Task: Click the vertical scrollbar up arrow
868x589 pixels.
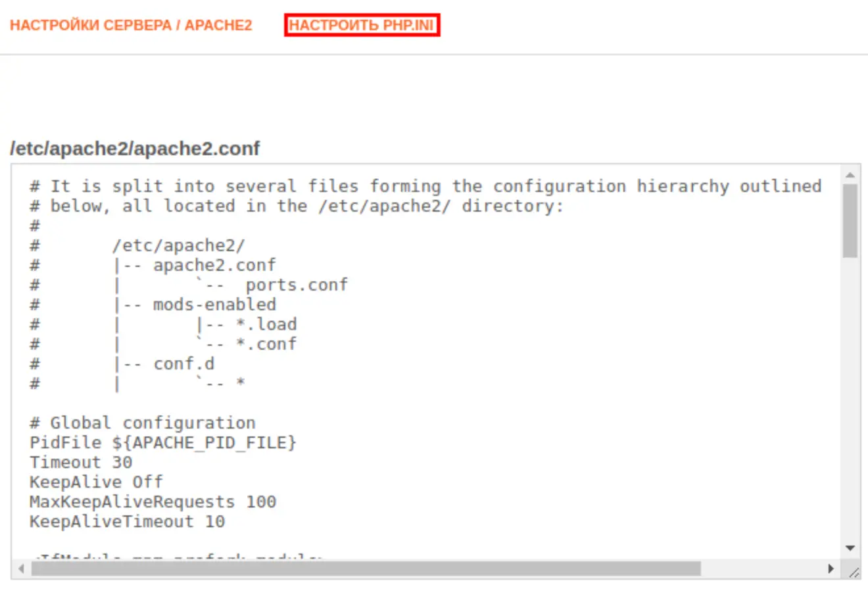Action: coord(850,175)
